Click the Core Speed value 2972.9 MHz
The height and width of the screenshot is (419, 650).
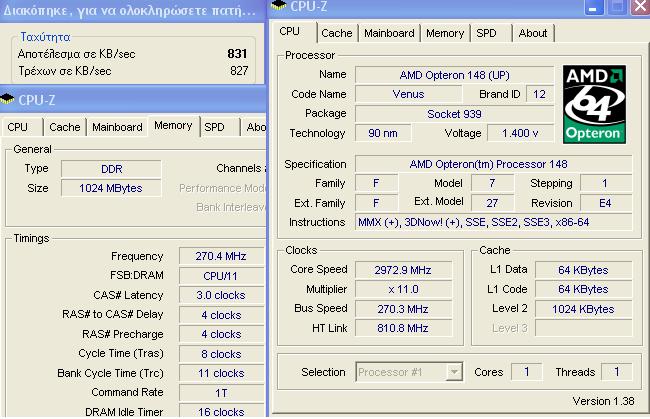[403, 270]
